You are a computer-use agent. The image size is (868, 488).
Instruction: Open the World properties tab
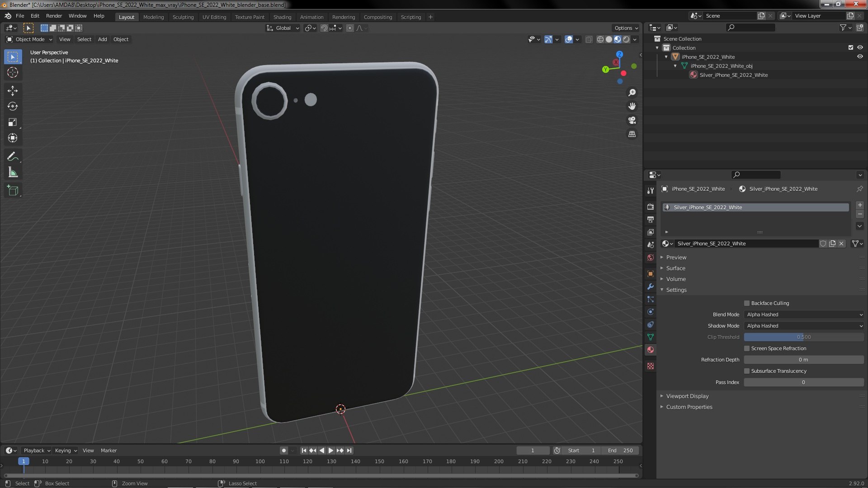click(x=651, y=258)
